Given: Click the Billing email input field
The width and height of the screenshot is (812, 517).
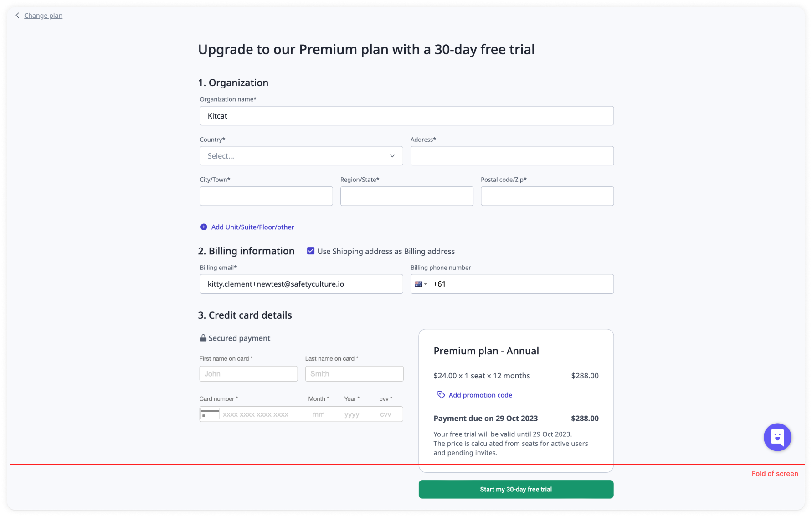Looking at the screenshot, I should point(301,284).
